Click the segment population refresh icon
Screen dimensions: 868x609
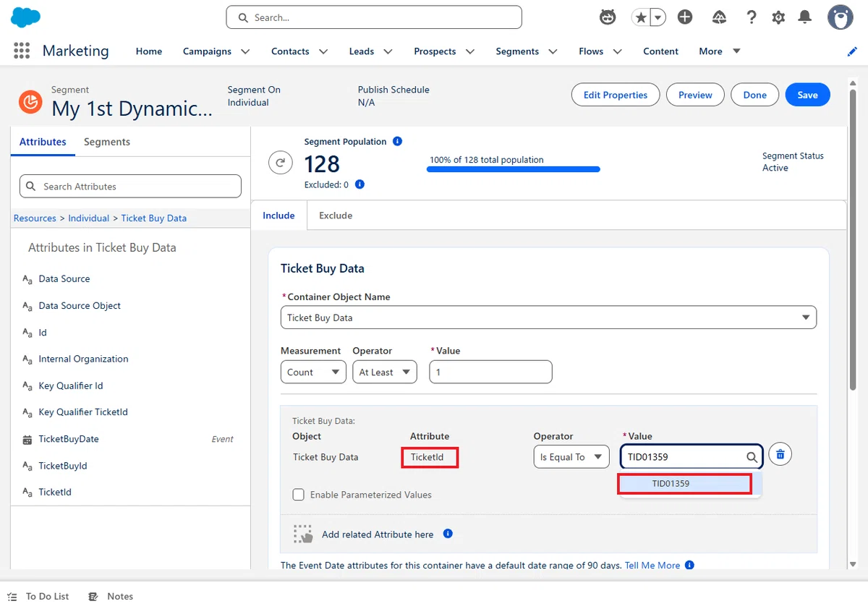tap(281, 163)
